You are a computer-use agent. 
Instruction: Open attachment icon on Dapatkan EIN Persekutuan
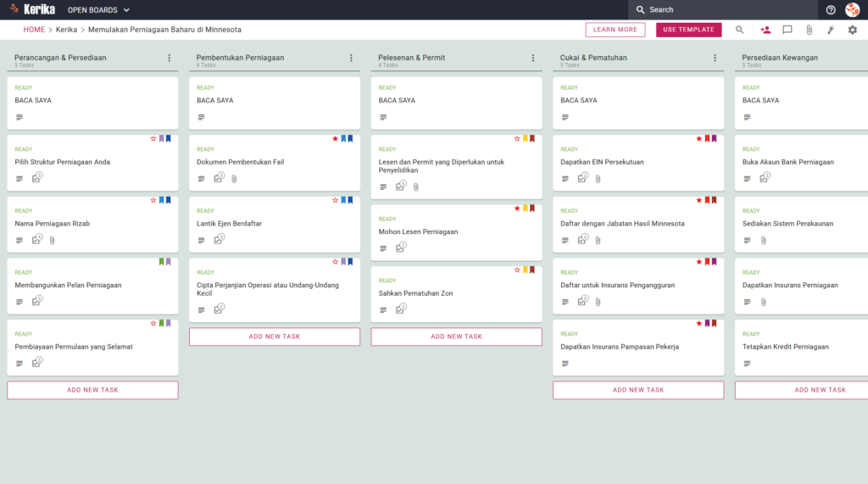(x=598, y=179)
